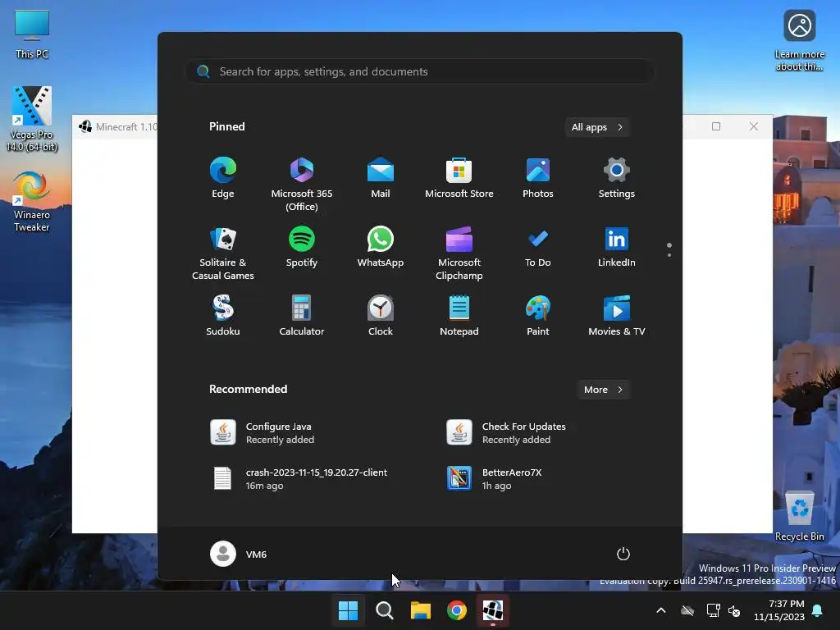
Task: Click the muted volume tray icon
Action: tap(734, 610)
